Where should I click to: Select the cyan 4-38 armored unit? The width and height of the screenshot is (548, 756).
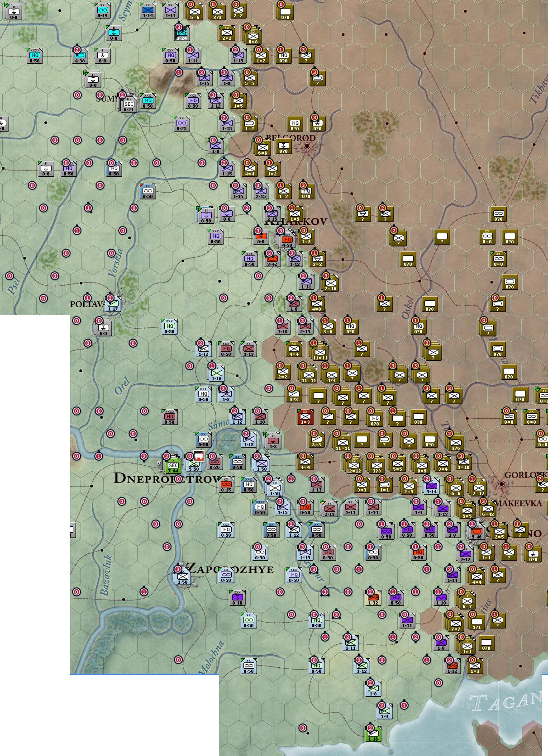tap(80, 56)
